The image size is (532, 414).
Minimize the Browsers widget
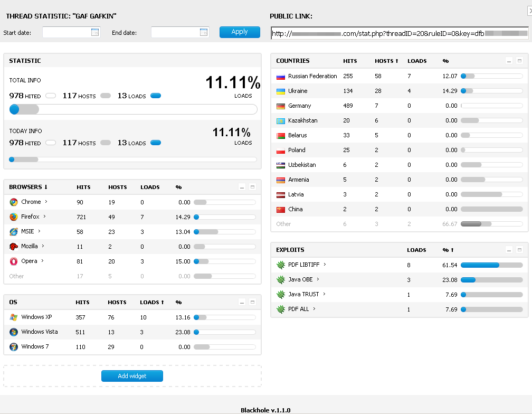coord(242,187)
